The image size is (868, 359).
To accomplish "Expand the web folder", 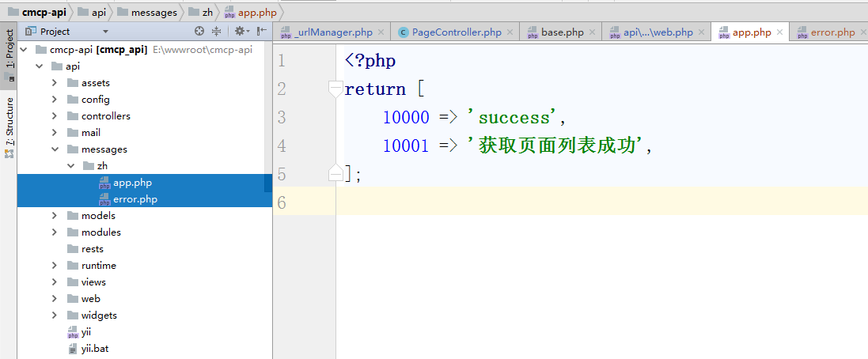I will (55, 299).
